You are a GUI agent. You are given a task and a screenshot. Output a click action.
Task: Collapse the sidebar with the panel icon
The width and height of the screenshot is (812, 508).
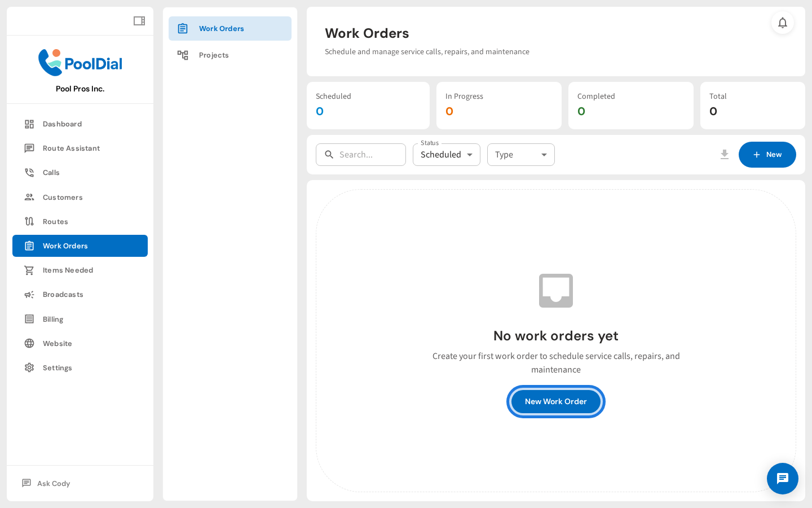(139, 20)
